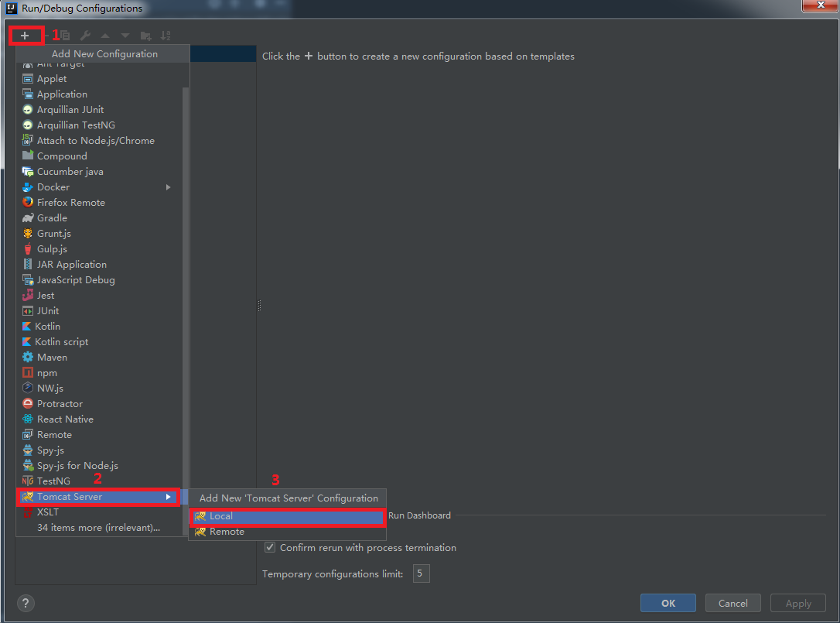Click the Apply button

pyautogui.click(x=798, y=603)
